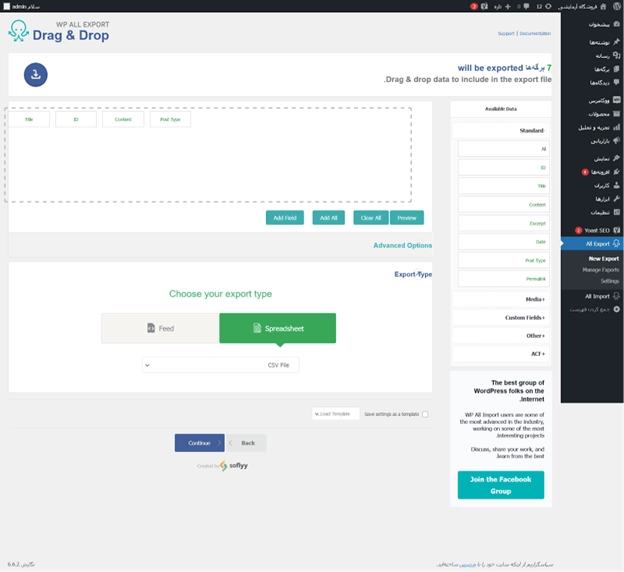This screenshot has height=572, width=624.
Task: Join the Facebook Group button
Action: [x=501, y=485]
